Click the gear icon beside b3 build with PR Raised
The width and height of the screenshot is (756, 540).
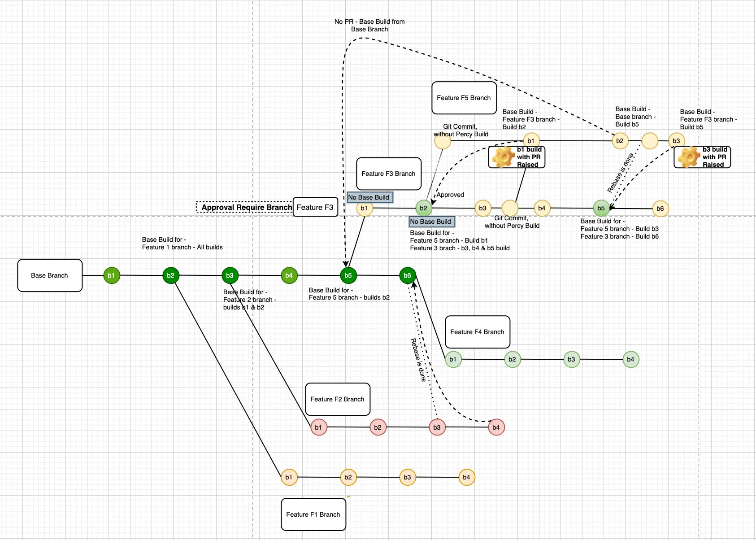pyautogui.click(x=689, y=157)
